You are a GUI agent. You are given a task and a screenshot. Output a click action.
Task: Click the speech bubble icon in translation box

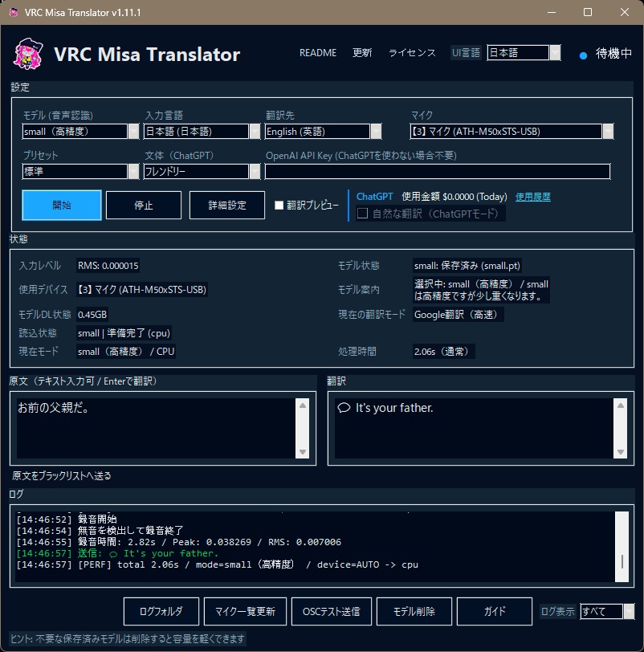(344, 408)
